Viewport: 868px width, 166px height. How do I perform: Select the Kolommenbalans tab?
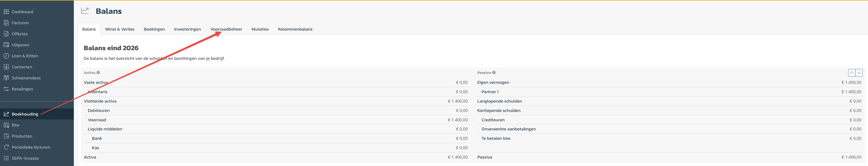coord(295,29)
